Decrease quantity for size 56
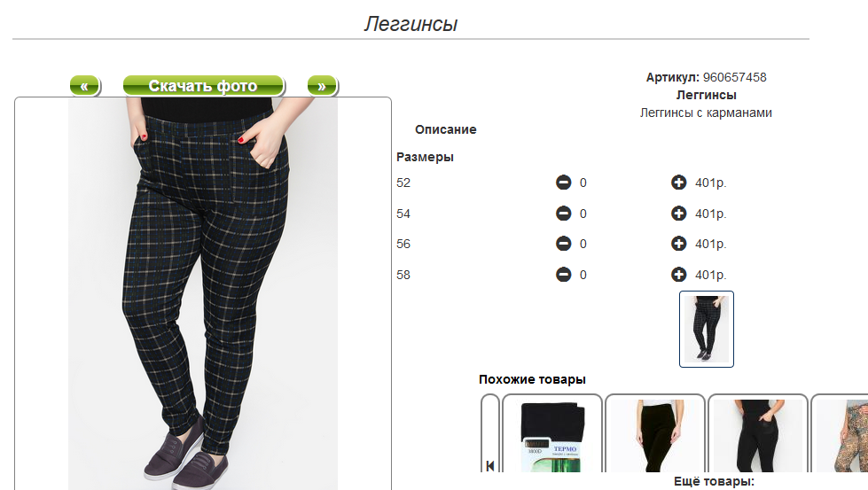This screenshot has width=868, height=490. coord(564,244)
